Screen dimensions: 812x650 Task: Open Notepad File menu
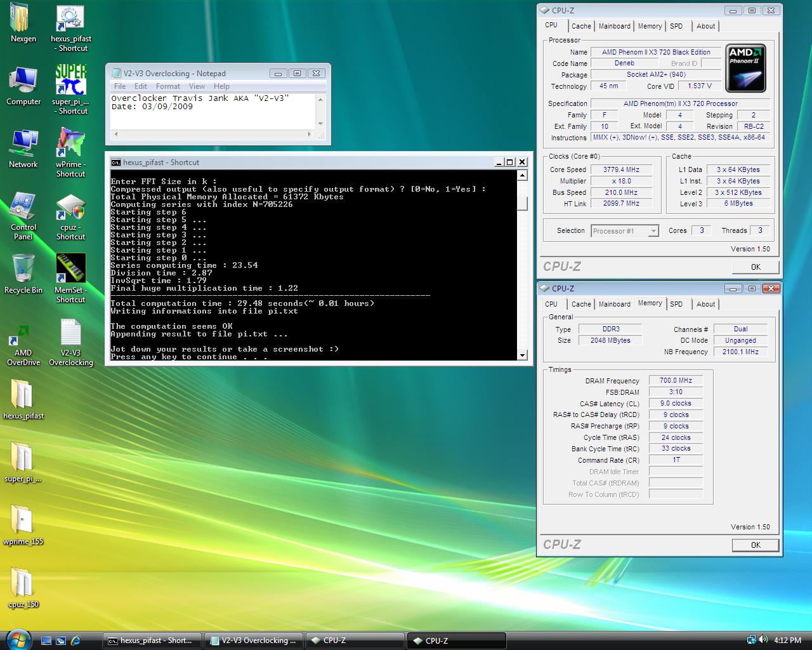coord(120,86)
